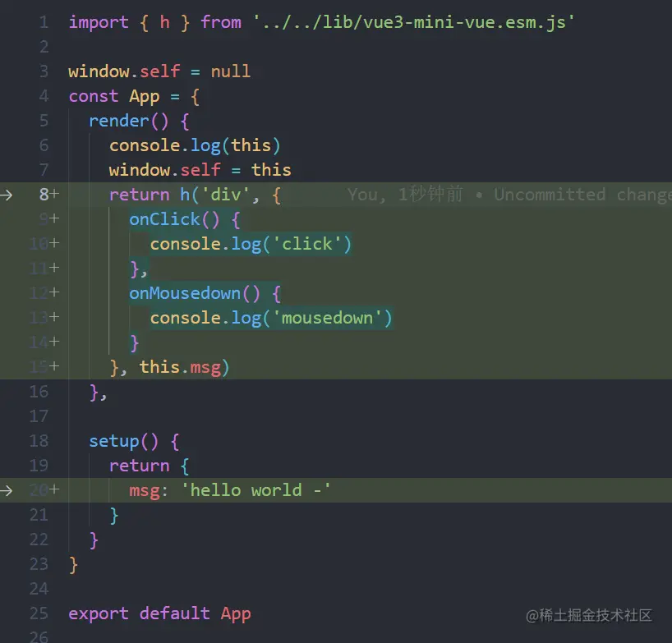
Task: Click the plus marker on line 14
Action: 54,342
